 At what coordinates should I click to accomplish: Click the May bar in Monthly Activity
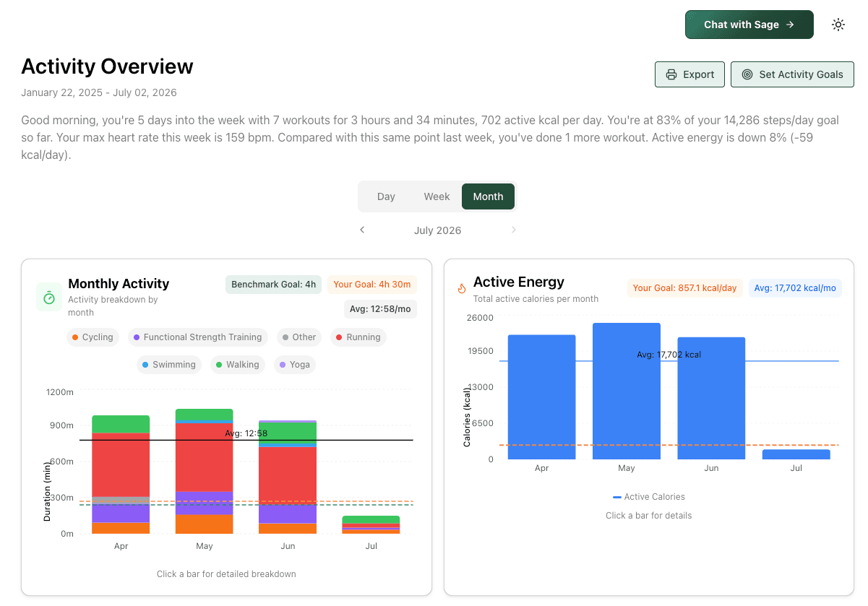(205, 471)
